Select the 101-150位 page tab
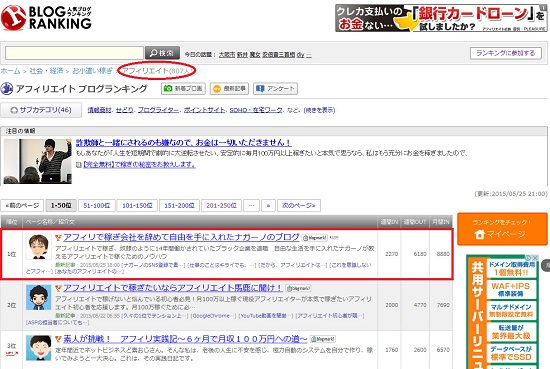 [137, 206]
